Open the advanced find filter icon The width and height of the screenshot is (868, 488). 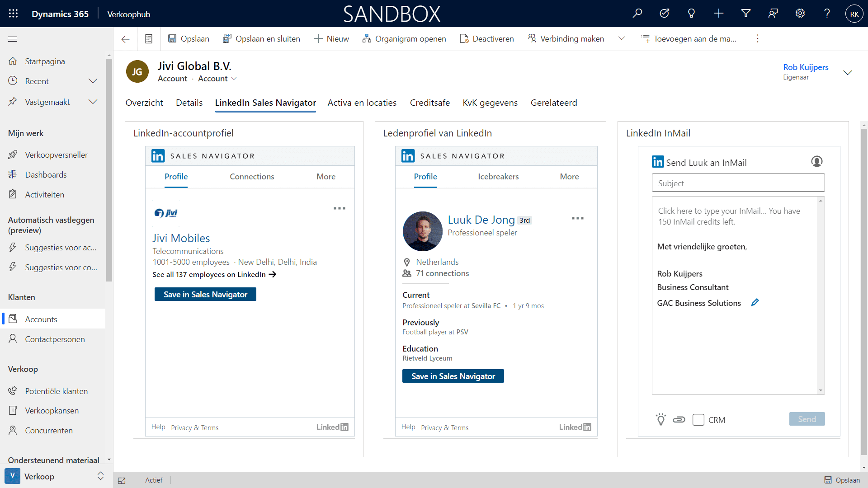coord(746,14)
